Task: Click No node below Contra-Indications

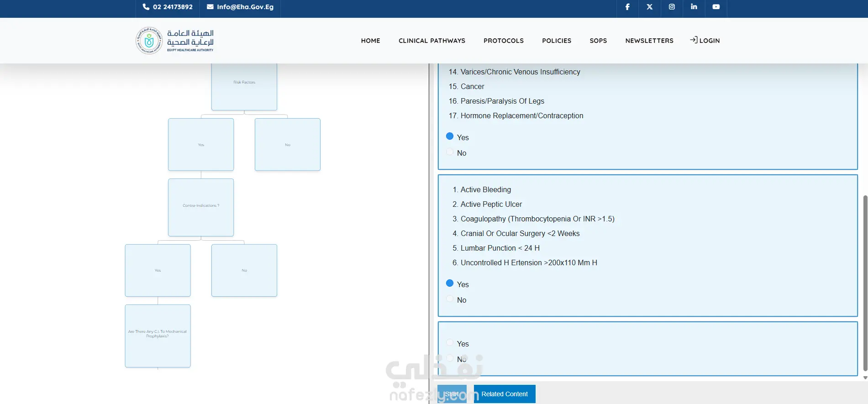Action: (x=244, y=270)
